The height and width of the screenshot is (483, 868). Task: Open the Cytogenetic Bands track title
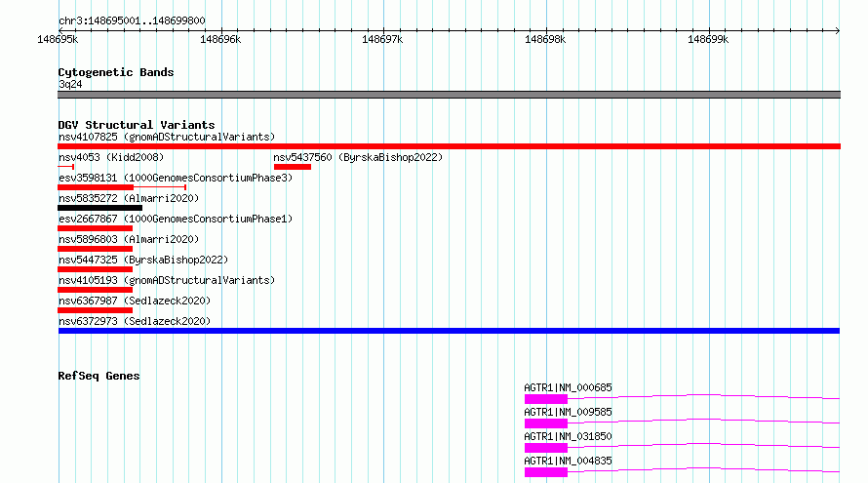click(116, 72)
